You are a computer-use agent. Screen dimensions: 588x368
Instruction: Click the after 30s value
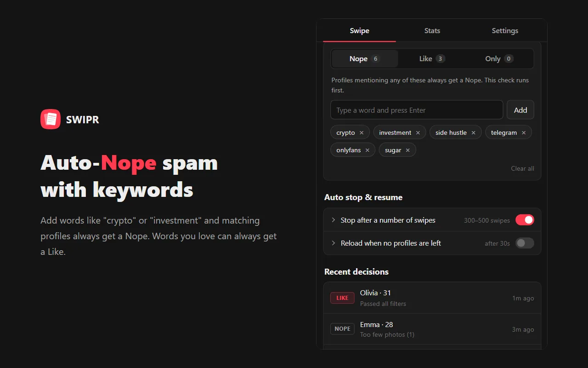pos(497,243)
